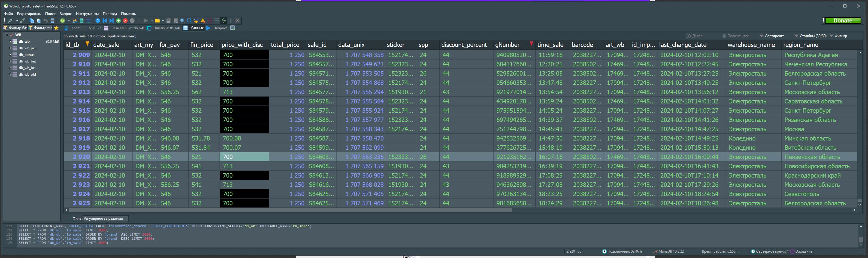
Task: Click the green link icon in toolbar
Action: pos(223,21)
